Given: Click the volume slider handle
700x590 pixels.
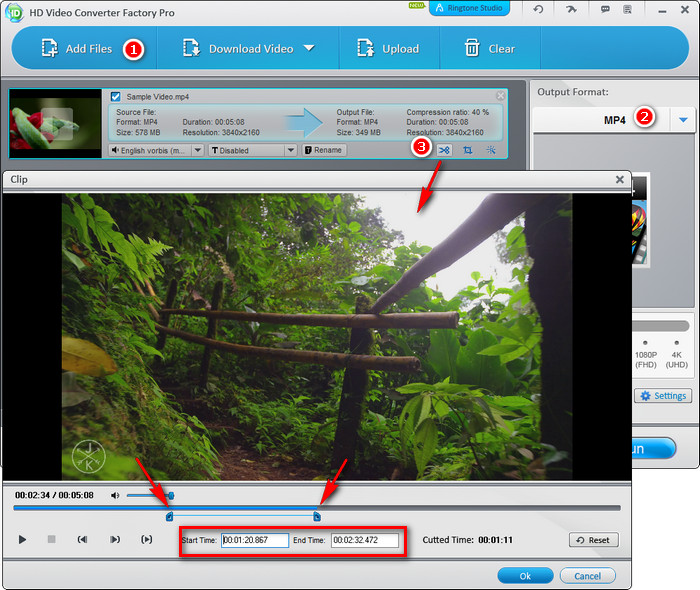Looking at the screenshot, I should pos(171,495).
